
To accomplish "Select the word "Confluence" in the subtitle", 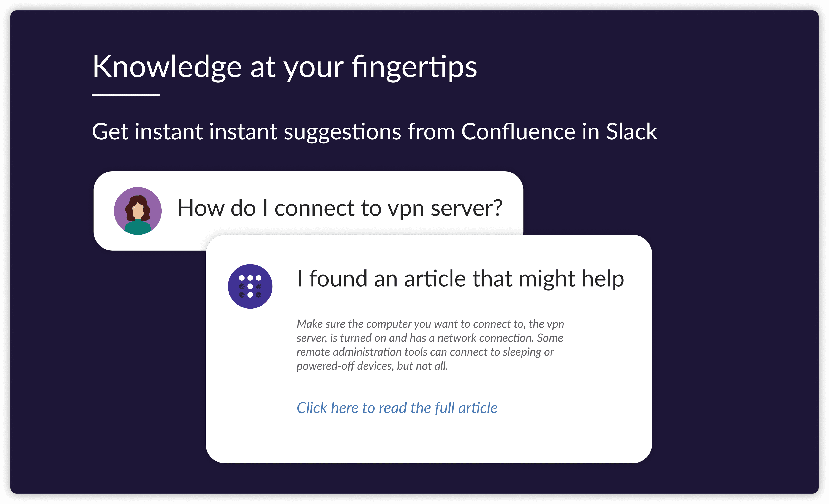I will pos(518,131).
